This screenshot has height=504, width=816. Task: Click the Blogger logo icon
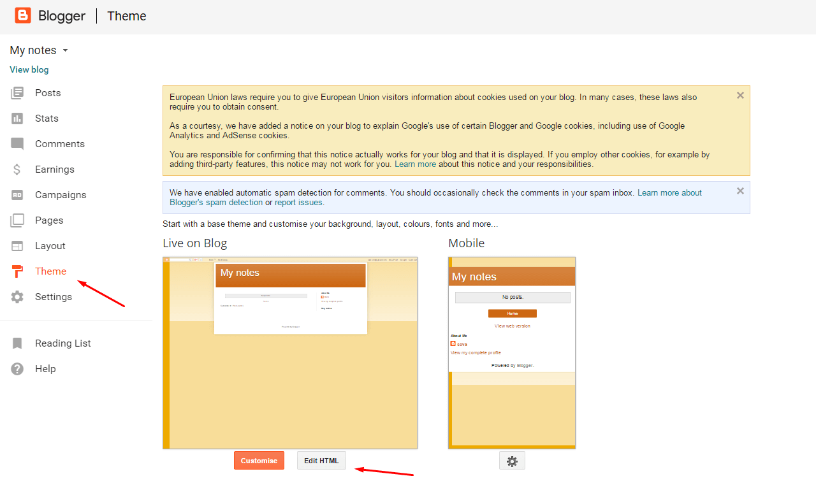(x=23, y=15)
